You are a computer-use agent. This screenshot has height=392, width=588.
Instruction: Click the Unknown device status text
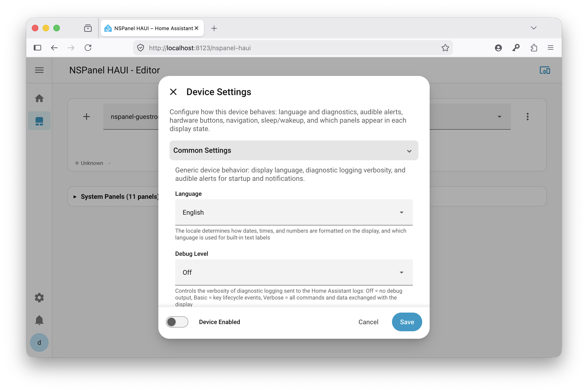(x=92, y=163)
